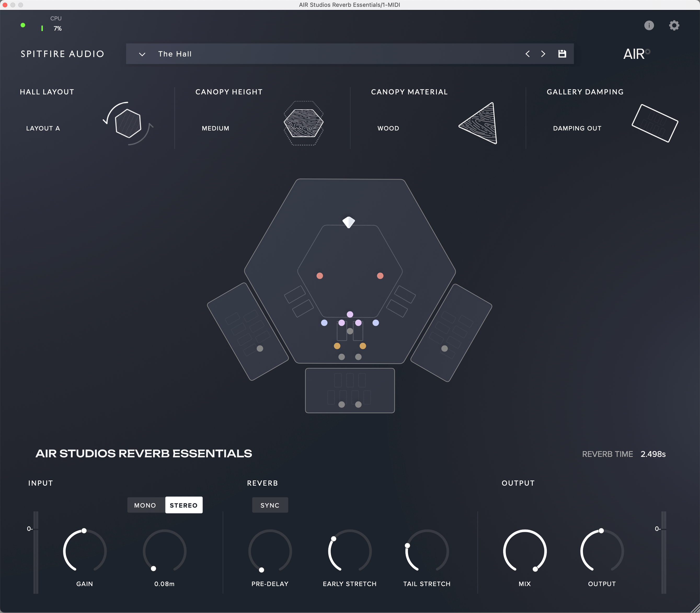Open the settings gear icon
700x613 pixels.
[x=674, y=25]
